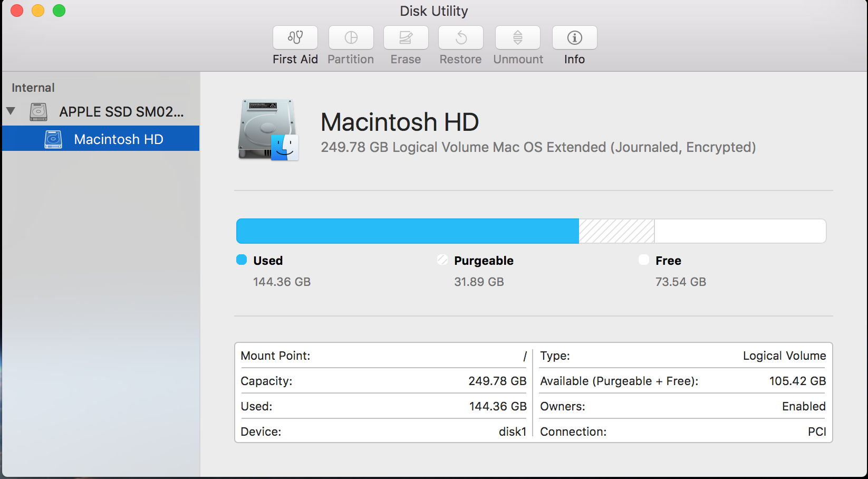Collapse the APPLE SSD disclosure triangle
Viewport: 868px width, 479px height.
click(11, 111)
